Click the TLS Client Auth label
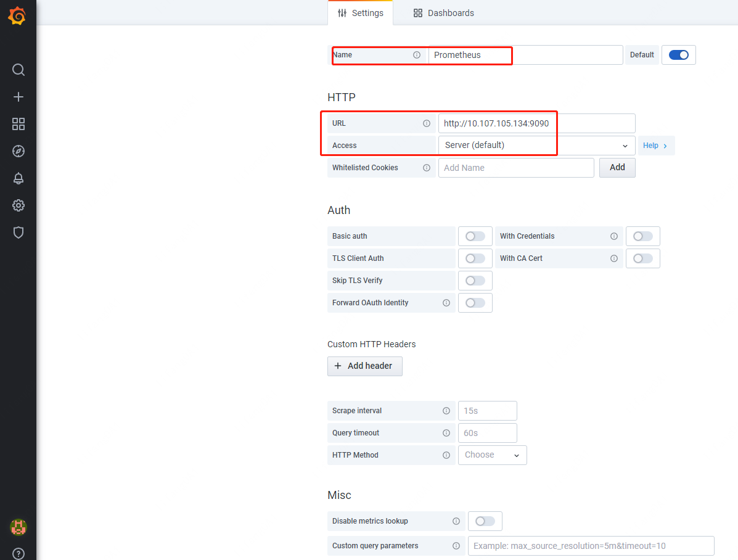Screen dimensions: 738x560 coord(358,258)
